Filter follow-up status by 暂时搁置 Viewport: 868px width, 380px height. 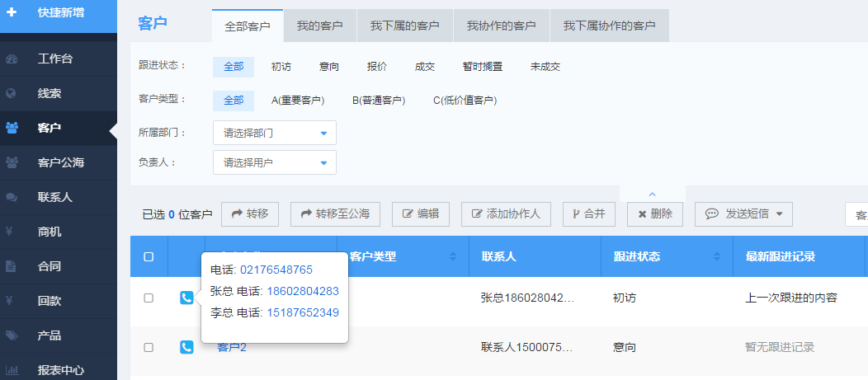pos(483,67)
